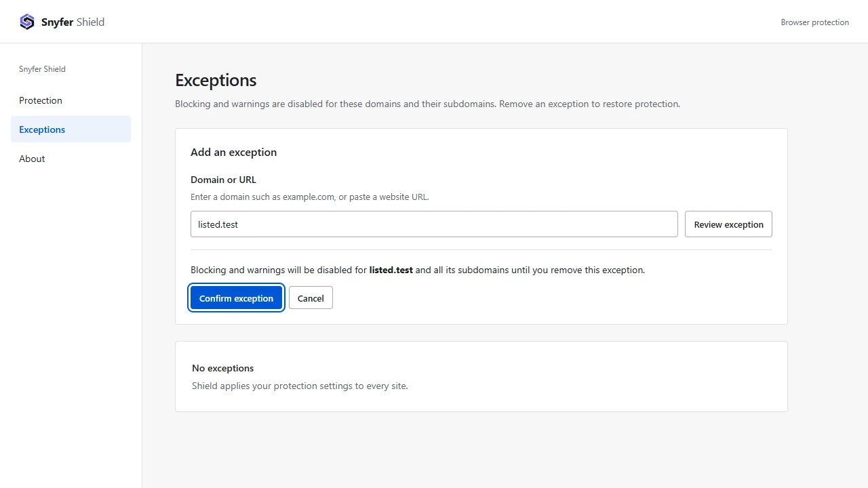Click the "Enter a domain such as example.com" hint
Viewport: 868px width, 488px height.
coord(310,197)
